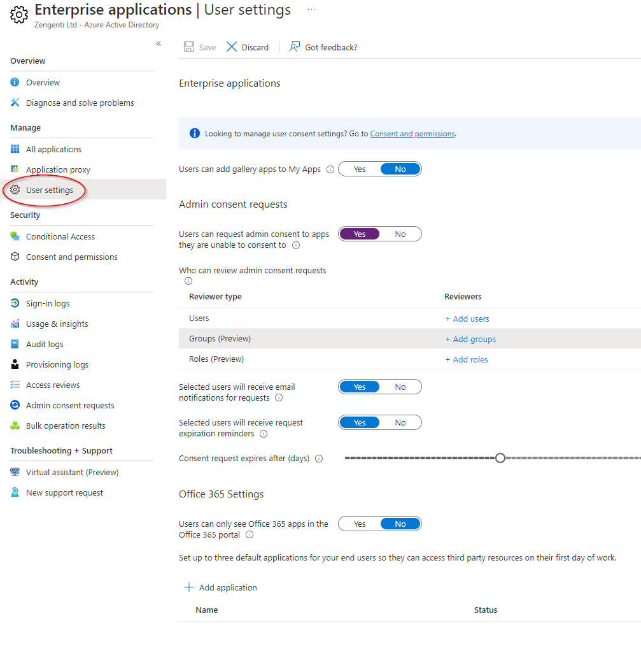641x672 pixels.
Task: Click the consent request expiry slider handle
Action: coord(500,458)
